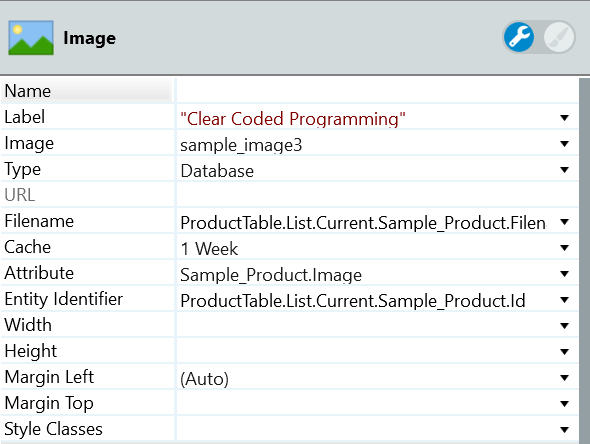Expand the Type Database dropdown
This screenshot has height=444, width=590.
tap(564, 170)
